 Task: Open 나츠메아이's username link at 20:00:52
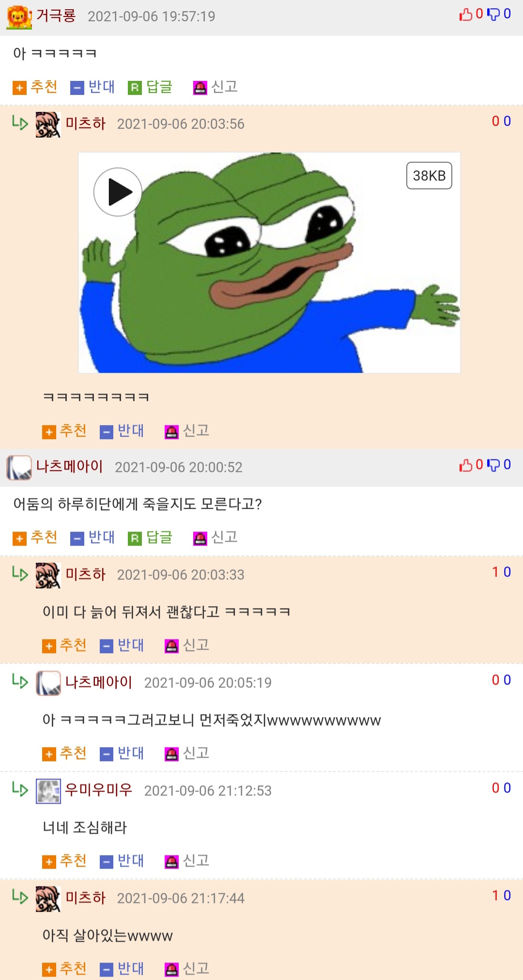(x=69, y=466)
